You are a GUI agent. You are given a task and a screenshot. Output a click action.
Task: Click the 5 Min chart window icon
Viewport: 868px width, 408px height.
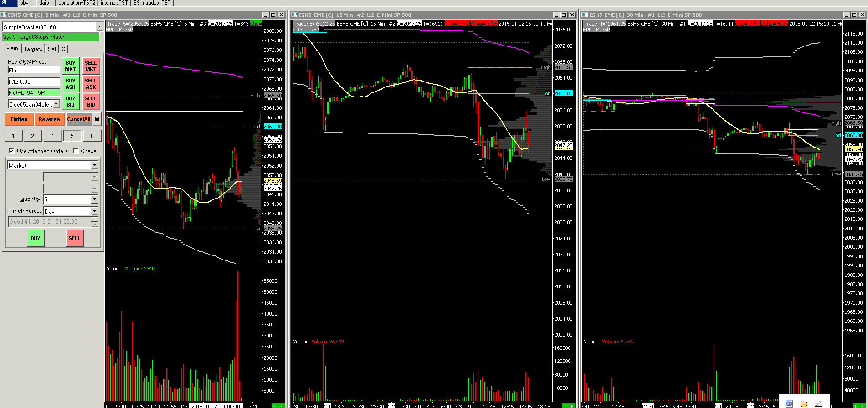pos(4,15)
